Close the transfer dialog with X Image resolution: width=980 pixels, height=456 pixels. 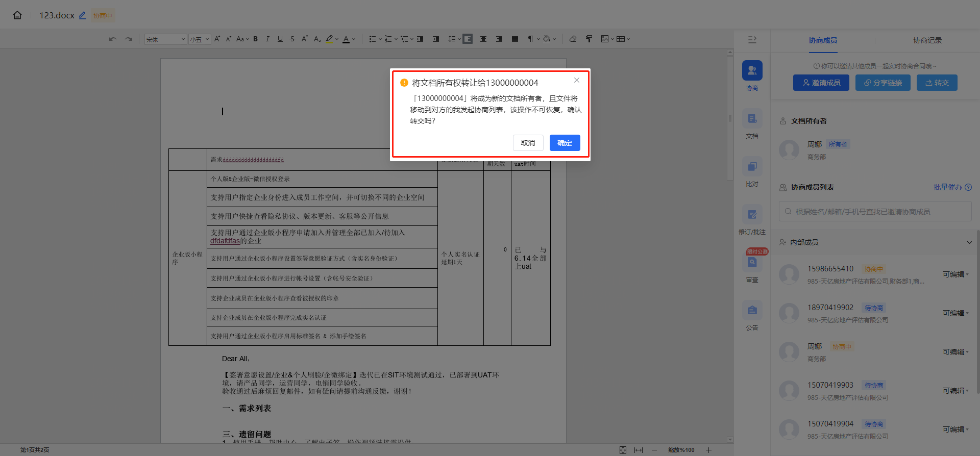(x=576, y=80)
